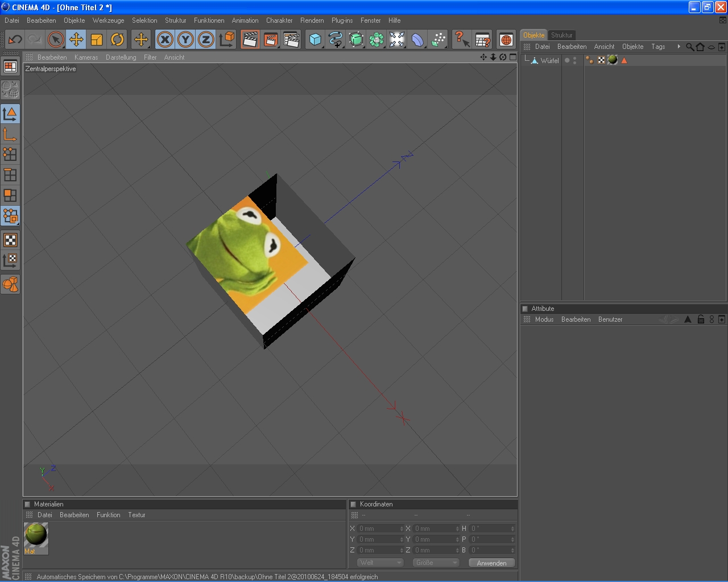
Task: Select the Würfel object in Object Manager
Action: coord(549,61)
